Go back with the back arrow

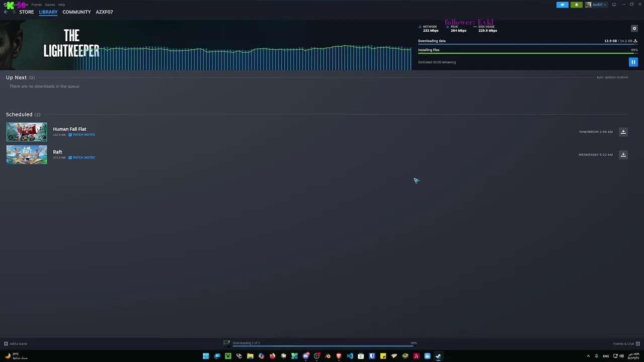click(6, 12)
